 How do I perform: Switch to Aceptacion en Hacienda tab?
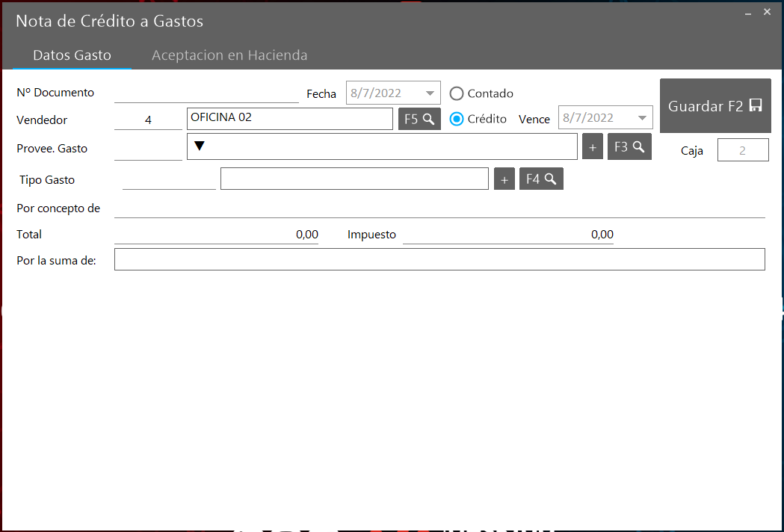click(x=229, y=55)
